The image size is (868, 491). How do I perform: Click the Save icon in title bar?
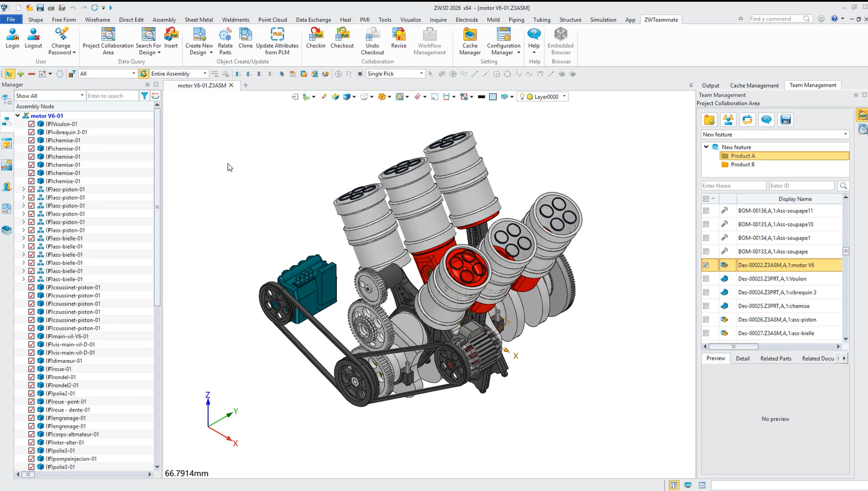tap(40, 8)
